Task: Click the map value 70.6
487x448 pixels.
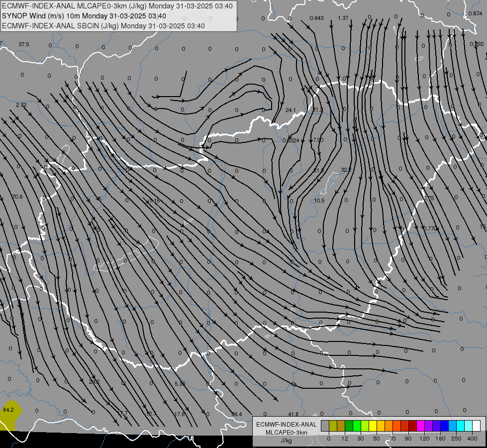Action: click(x=17, y=197)
